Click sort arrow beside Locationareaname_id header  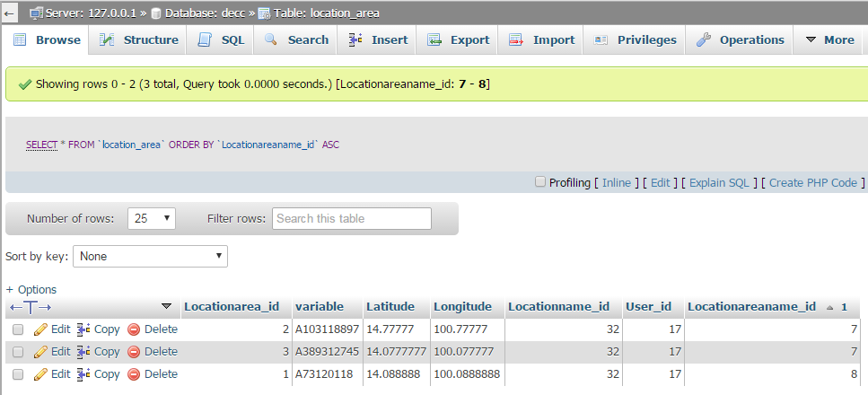tap(829, 307)
